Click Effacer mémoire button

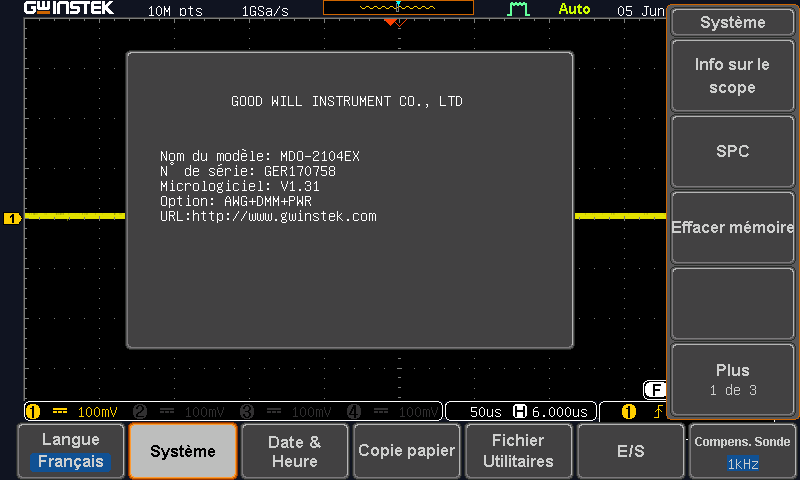coord(732,228)
